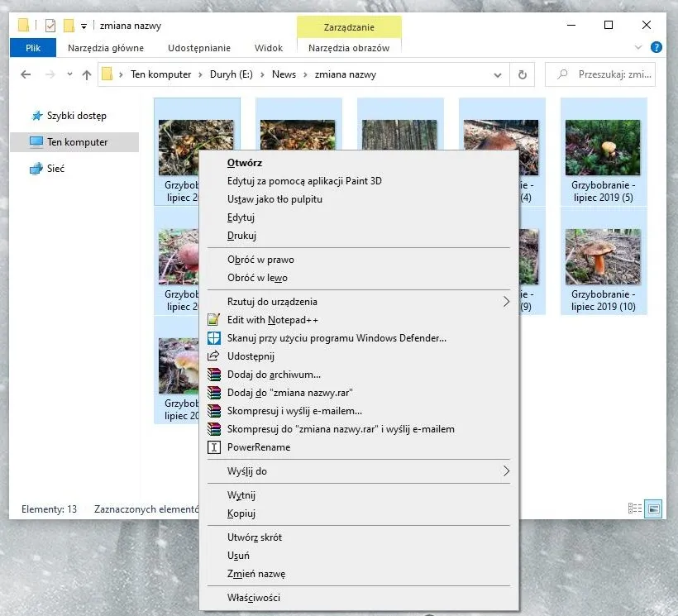This screenshot has width=678, height=616.
Task: Select the PowerRename icon
Action: point(214,447)
